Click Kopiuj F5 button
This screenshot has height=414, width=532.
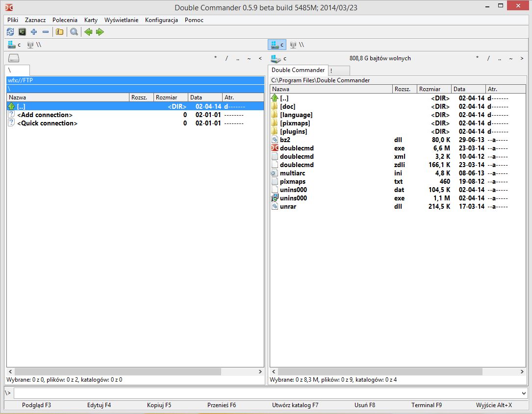(159, 405)
